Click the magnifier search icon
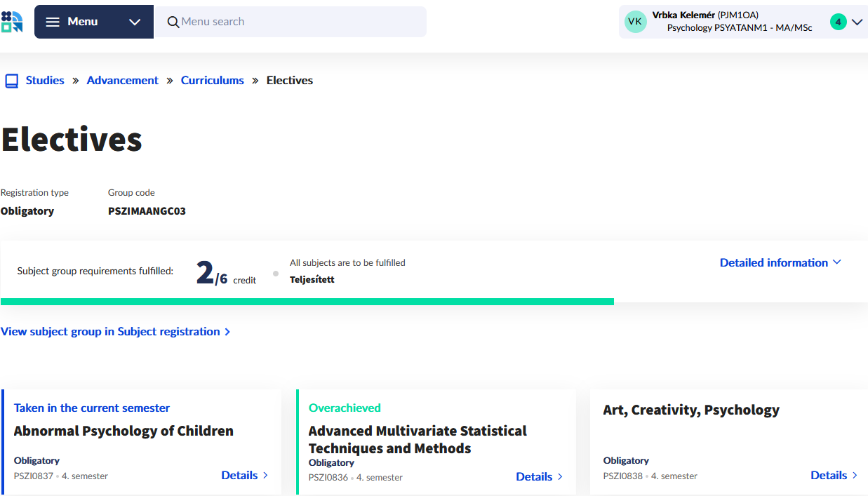This screenshot has width=868, height=496. [x=173, y=22]
